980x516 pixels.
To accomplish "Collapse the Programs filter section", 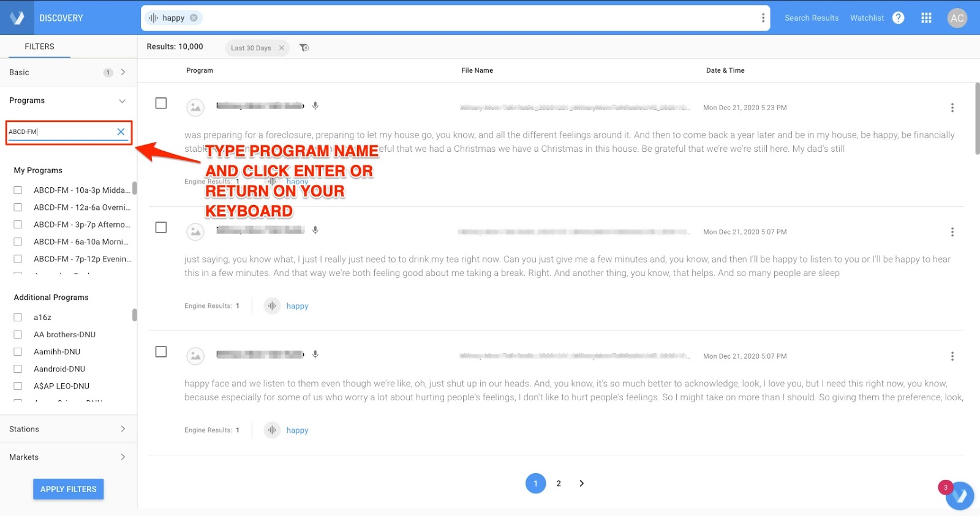I will tap(122, 101).
